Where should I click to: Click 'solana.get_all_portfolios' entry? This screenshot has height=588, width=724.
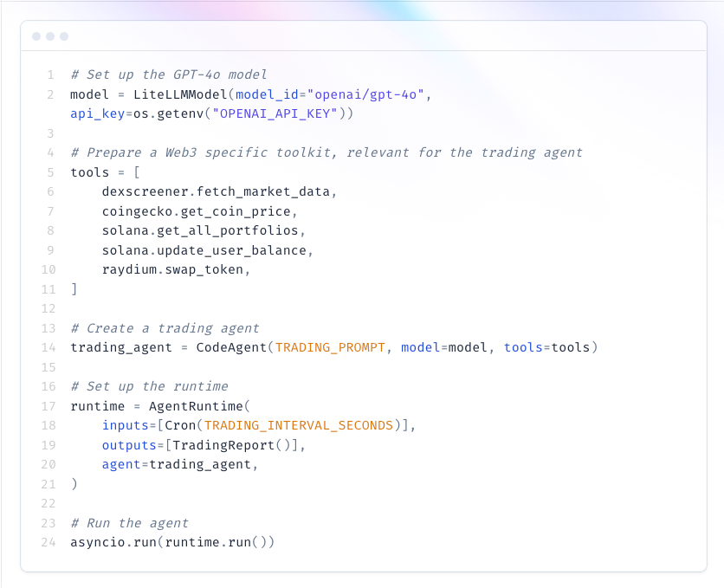tap(200, 230)
